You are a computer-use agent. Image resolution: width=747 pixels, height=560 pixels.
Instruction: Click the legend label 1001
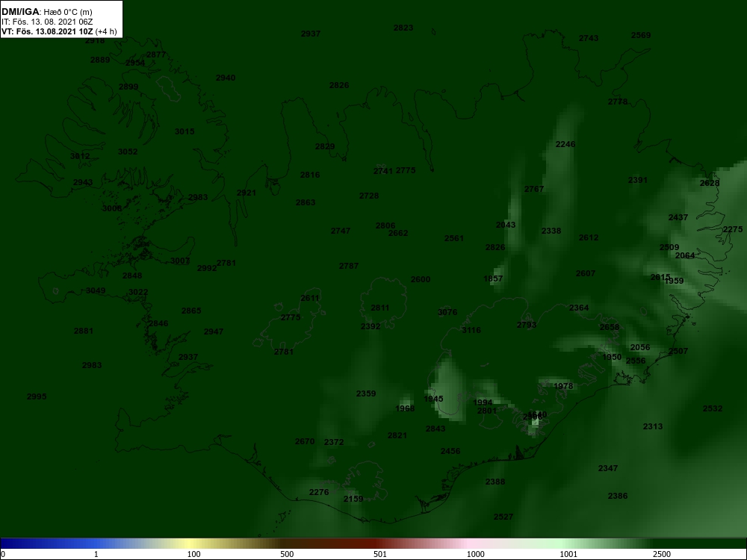[x=568, y=554]
